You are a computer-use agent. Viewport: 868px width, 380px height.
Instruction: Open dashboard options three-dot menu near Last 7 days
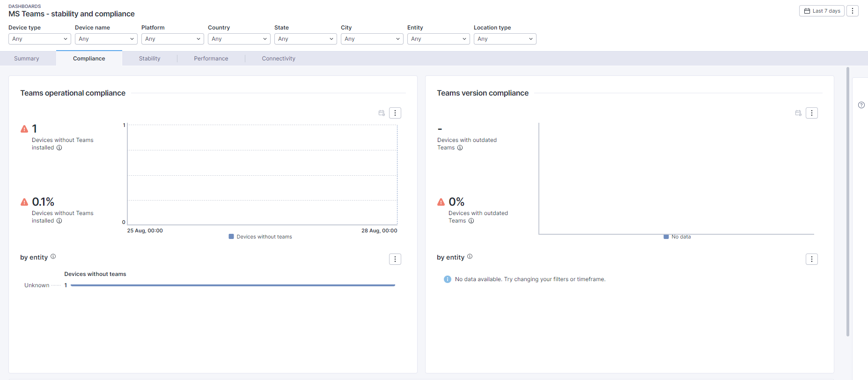point(853,11)
